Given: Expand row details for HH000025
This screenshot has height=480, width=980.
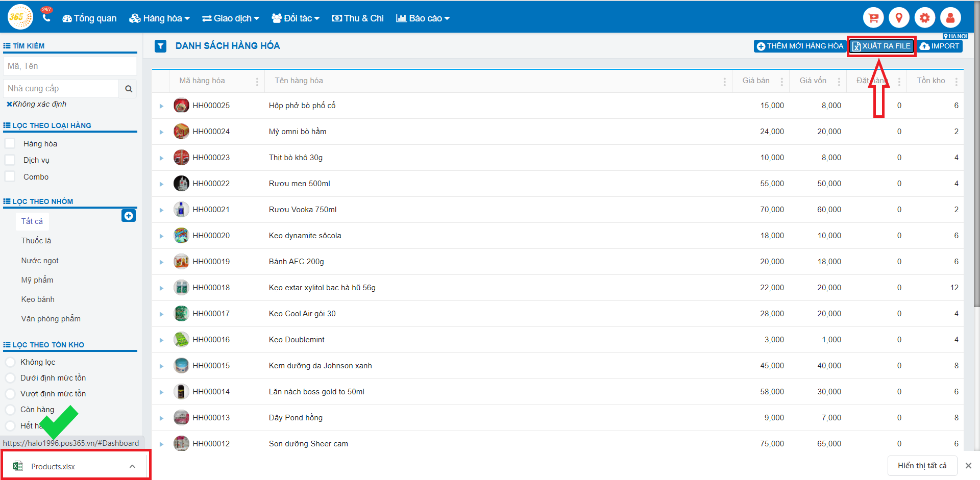Looking at the screenshot, I should 161,106.
